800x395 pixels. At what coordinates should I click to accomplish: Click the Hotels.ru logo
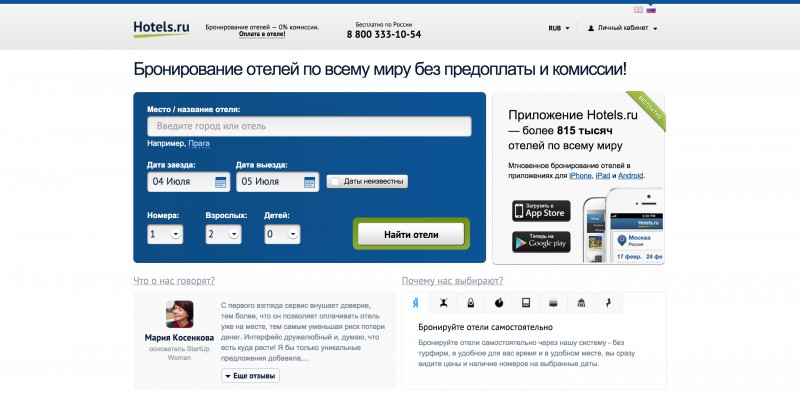[161, 29]
